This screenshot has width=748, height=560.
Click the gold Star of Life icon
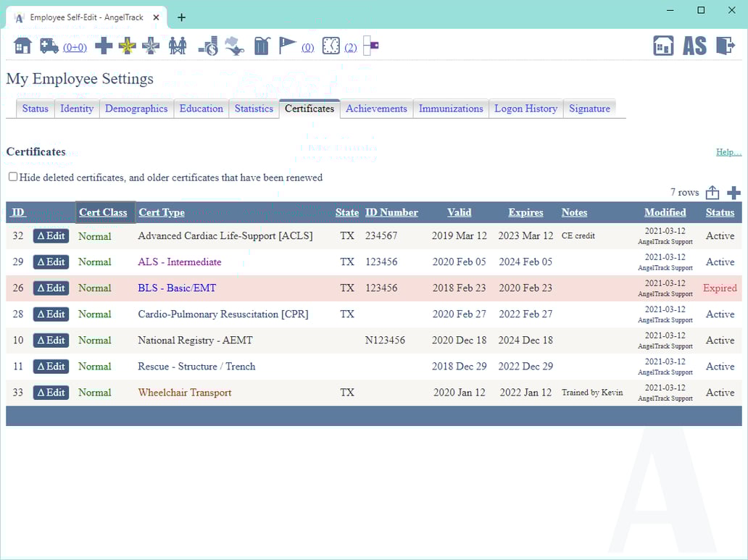127,45
